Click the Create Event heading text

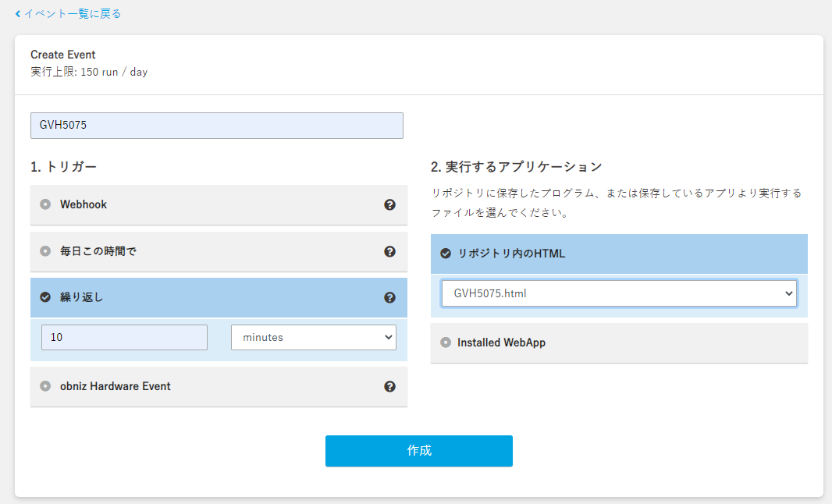62,55
